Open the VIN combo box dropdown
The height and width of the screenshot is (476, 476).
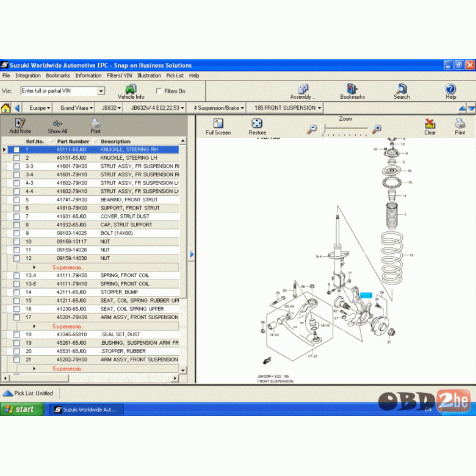(101, 91)
